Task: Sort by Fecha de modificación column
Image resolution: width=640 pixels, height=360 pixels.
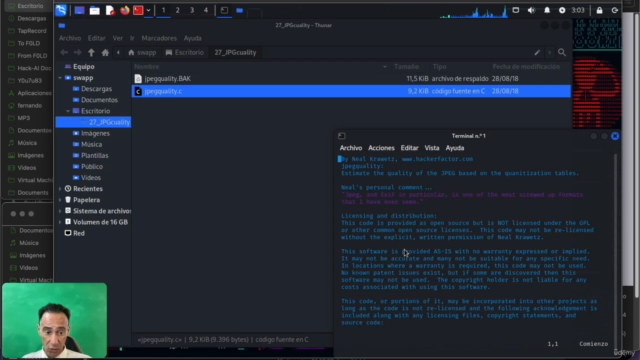Action: pyautogui.click(x=526, y=67)
